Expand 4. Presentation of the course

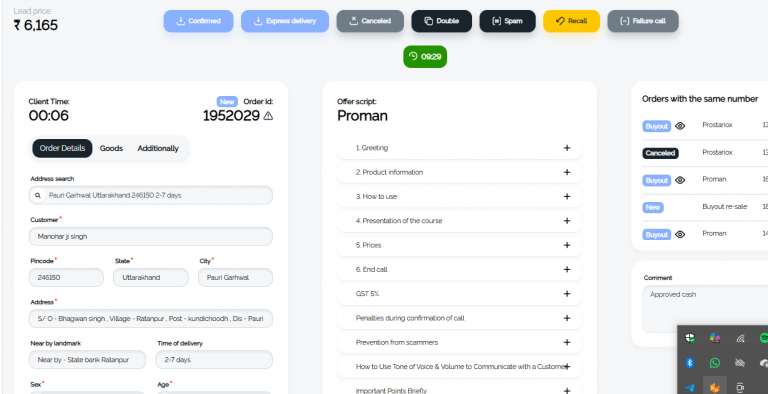coord(459,221)
